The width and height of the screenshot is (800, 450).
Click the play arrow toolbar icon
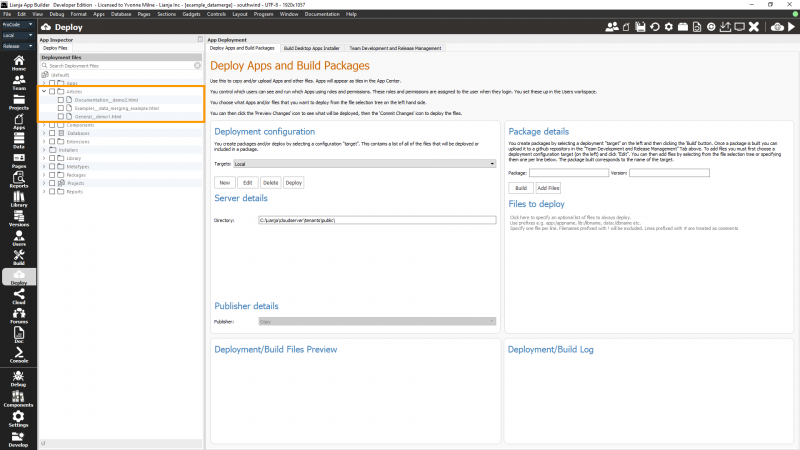coord(791,27)
